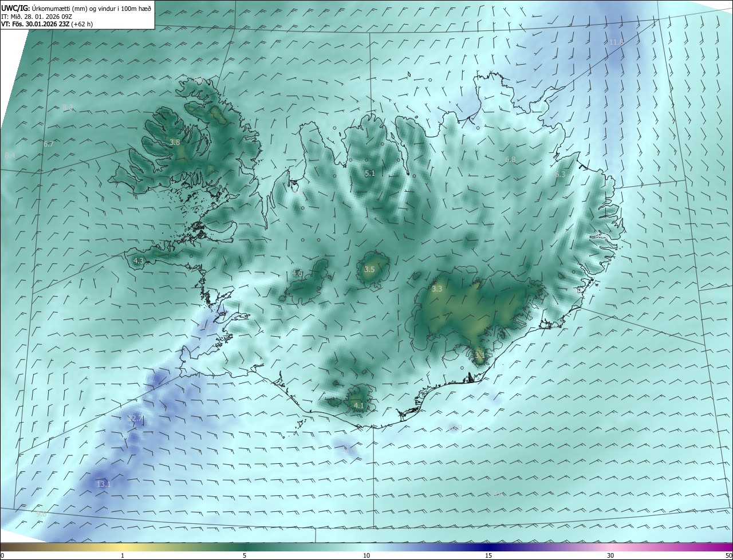
Task: Click the 0 tick on the color scale
Action: coord(2,555)
